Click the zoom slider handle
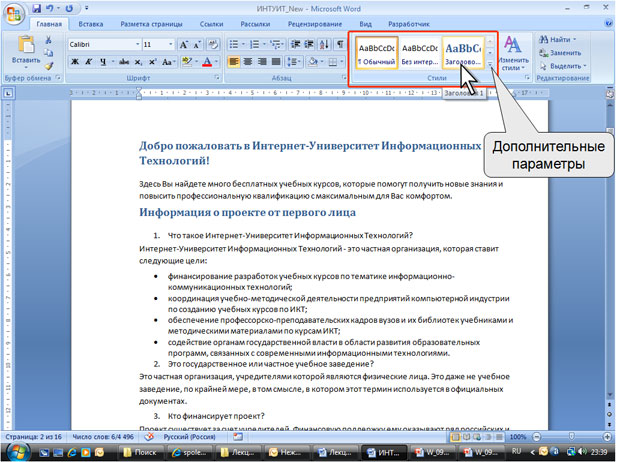 [x=571, y=437]
